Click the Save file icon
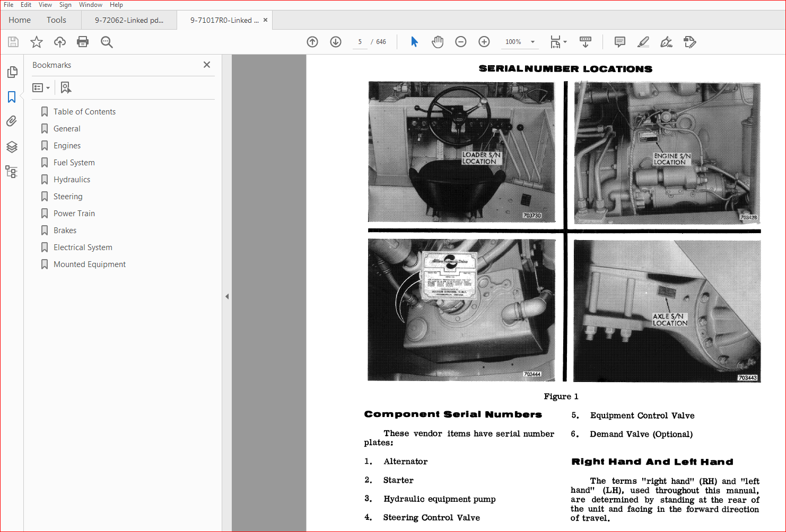 (13, 42)
